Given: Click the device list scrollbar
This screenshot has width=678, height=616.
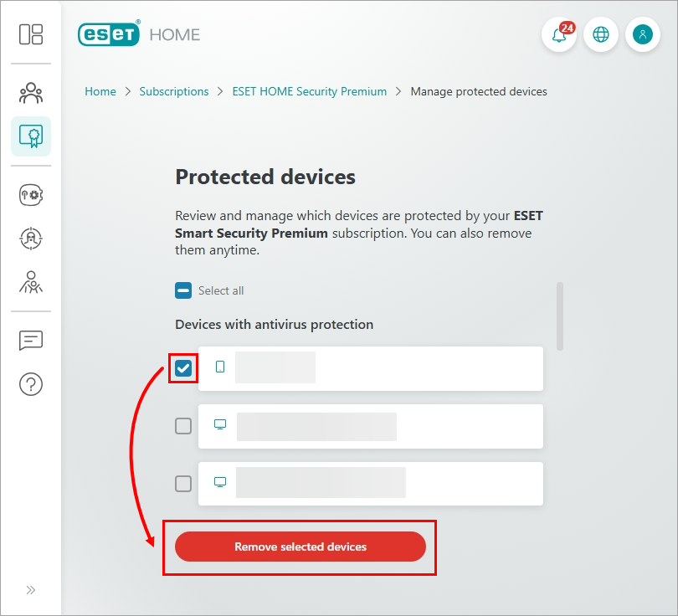Looking at the screenshot, I should pos(560,316).
